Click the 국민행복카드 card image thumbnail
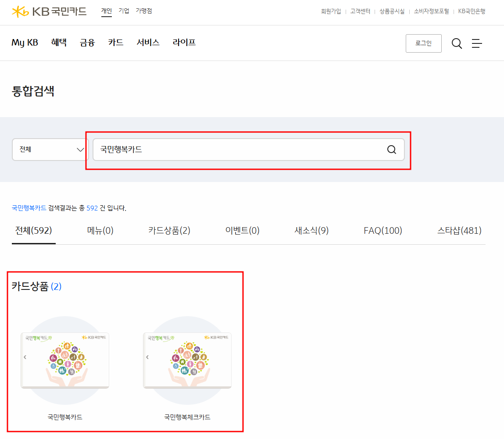 (64, 360)
